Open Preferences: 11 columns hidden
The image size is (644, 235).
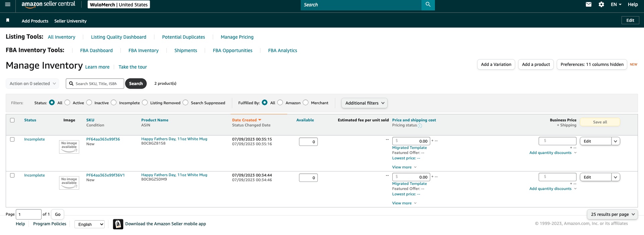592,64
